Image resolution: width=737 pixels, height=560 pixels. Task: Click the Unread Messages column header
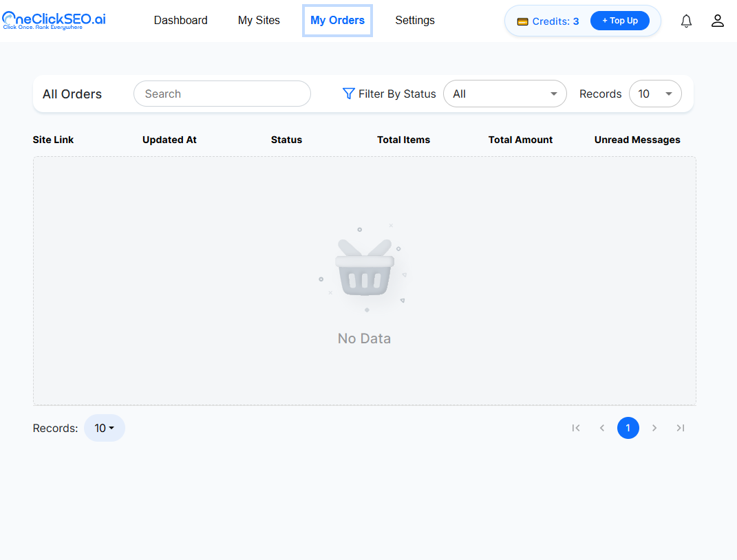click(637, 140)
